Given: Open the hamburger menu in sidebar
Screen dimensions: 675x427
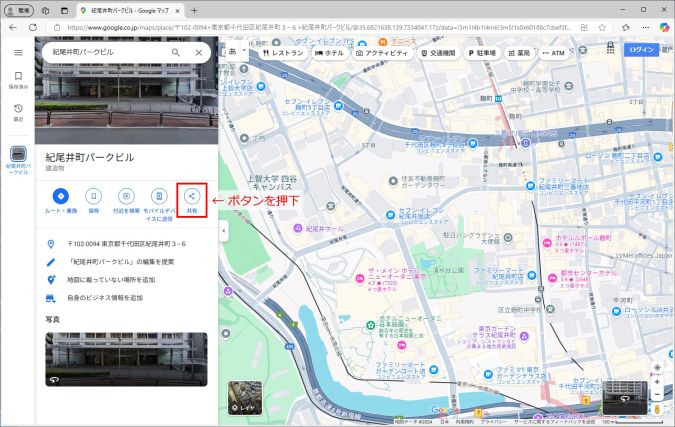Looking at the screenshot, I should [x=17, y=52].
